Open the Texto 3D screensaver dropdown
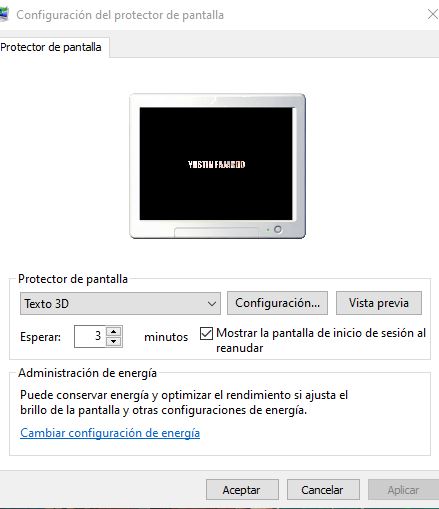 click(120, 304)
